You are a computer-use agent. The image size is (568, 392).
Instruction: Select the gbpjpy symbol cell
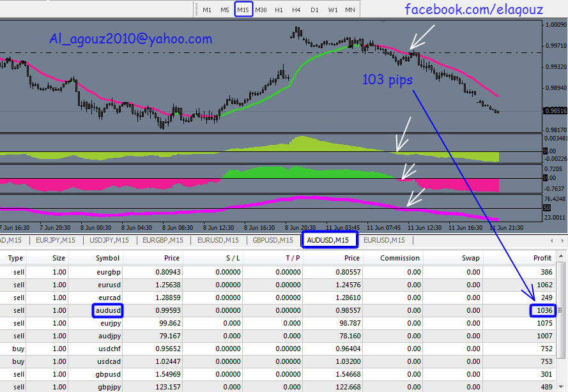coord(109,387)
